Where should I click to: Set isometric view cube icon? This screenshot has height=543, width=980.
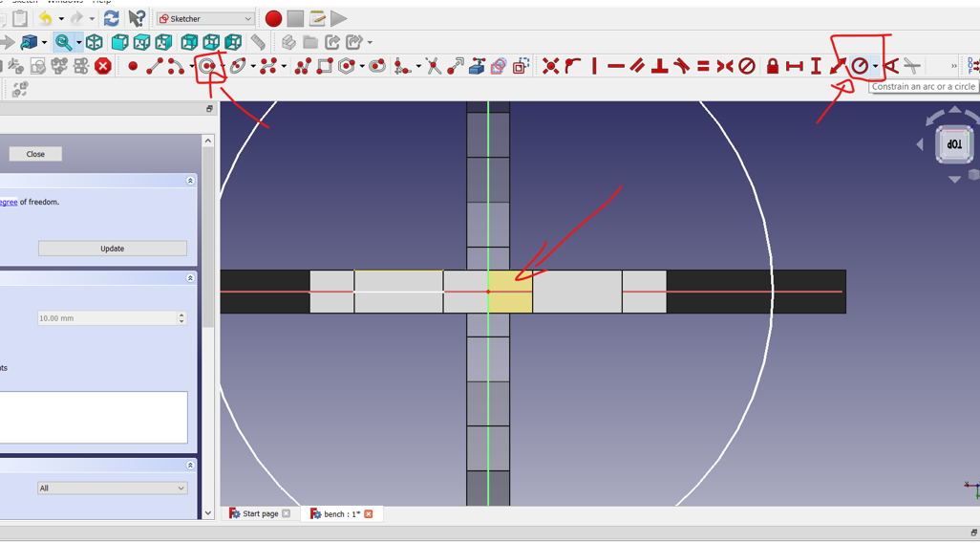point(95,42)
